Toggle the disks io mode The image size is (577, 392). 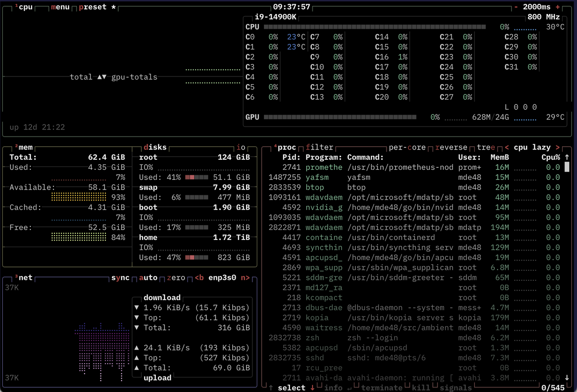[241, 147]
